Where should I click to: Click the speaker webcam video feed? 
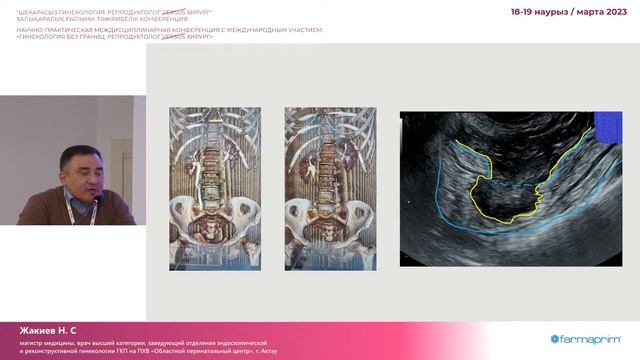click(73, 160)
